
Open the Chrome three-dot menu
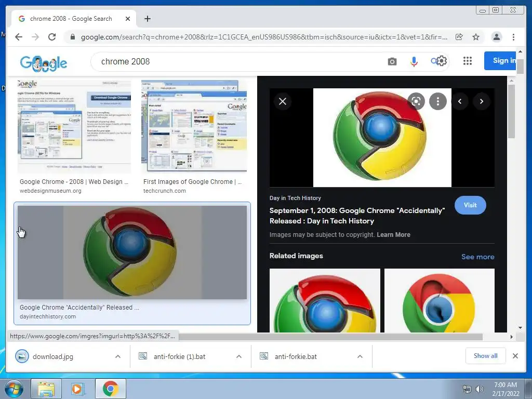(513, 37)
